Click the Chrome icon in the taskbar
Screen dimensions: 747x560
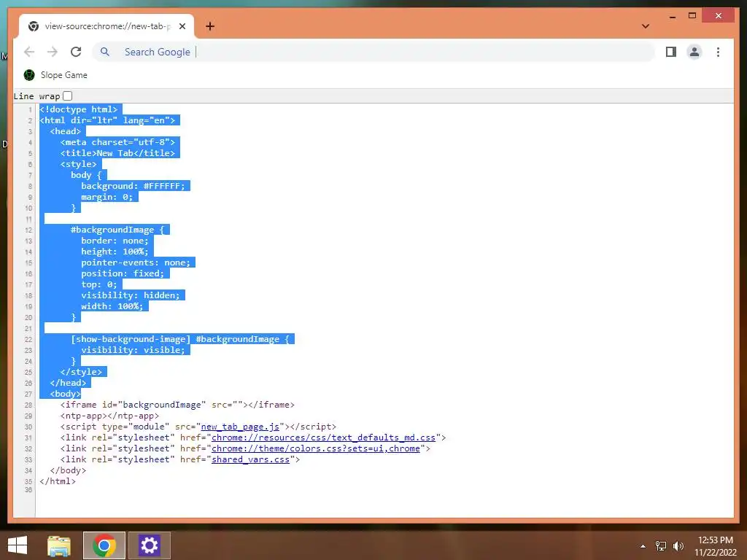pos(104,545)
